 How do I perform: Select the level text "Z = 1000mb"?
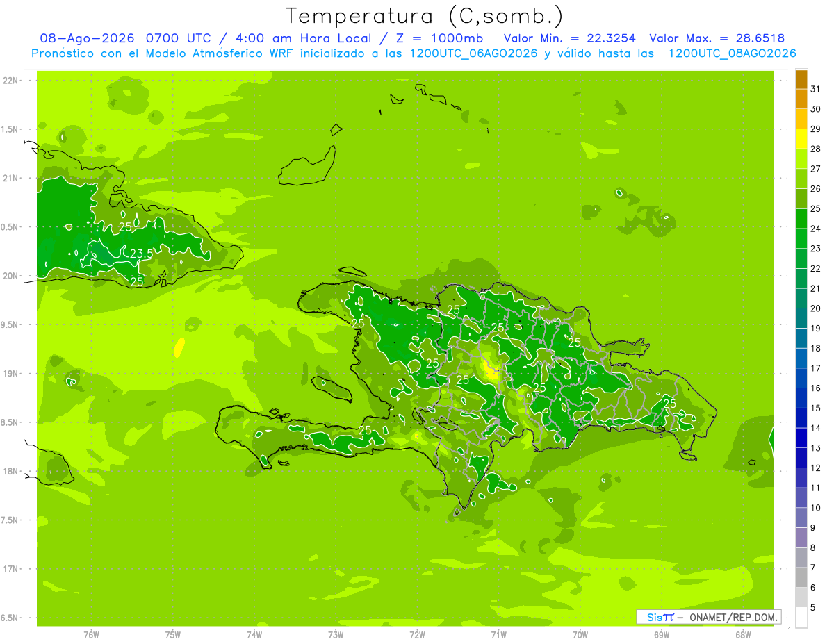pos(439,38)
